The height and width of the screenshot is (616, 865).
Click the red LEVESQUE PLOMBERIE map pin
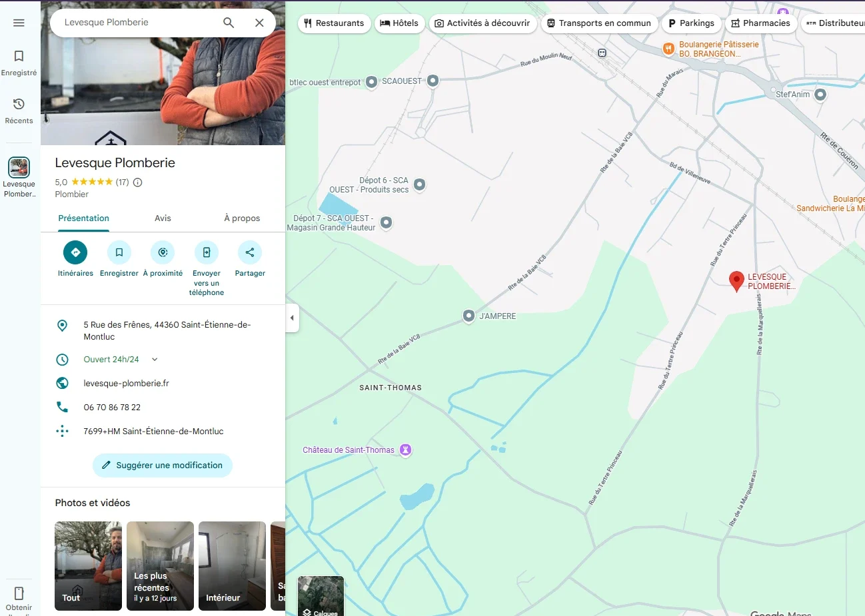pyautogui.click(x=736, y=282)
